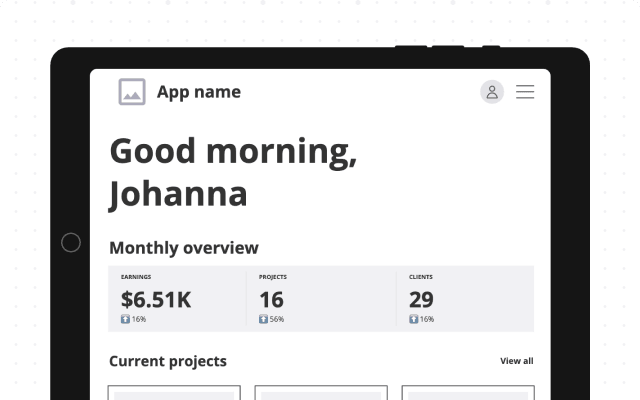Click the "App name" title text
The image size is (640, 400).
198,92
